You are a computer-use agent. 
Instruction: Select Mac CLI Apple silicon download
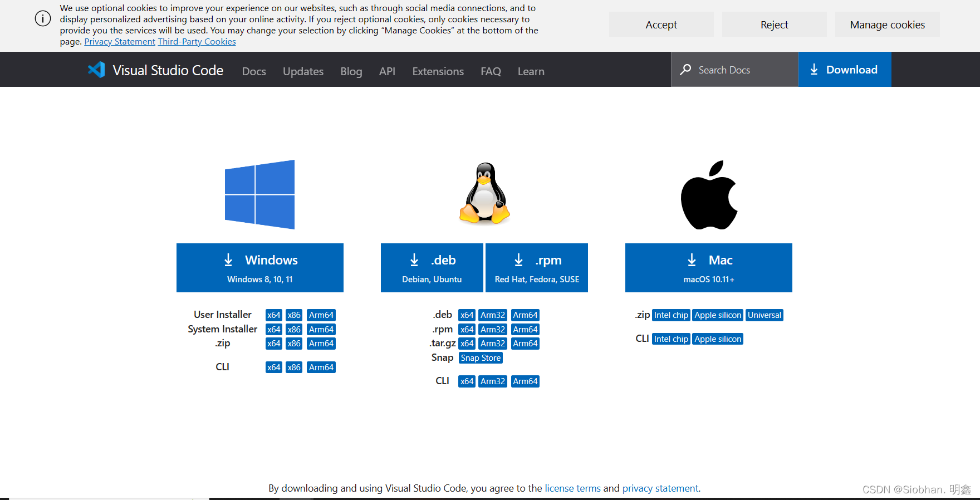(718, 339)
